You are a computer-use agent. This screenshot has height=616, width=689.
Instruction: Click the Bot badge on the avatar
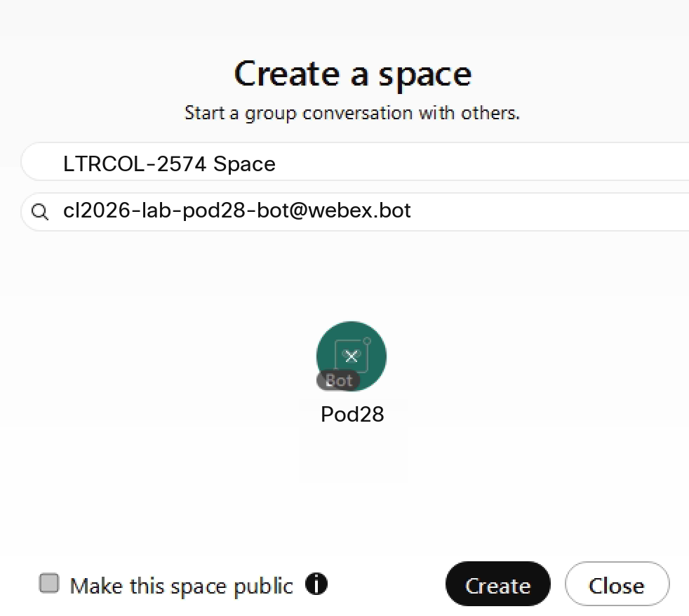pyautogui.click(x=338, y=381)
